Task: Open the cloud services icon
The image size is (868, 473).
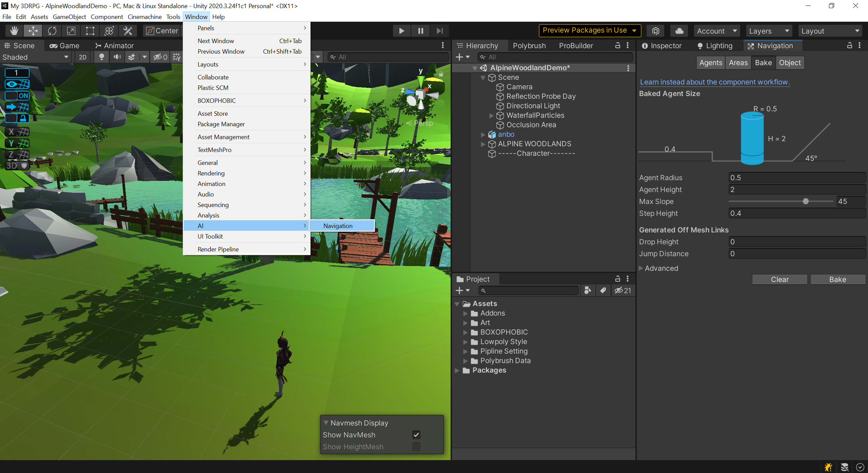Action: 679,31
